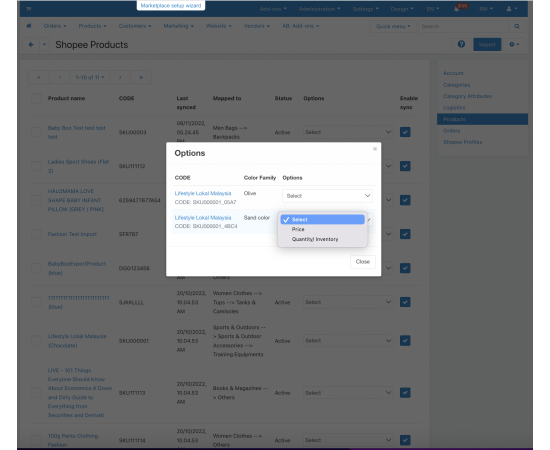Click the back arrow button

(x=31, y=45)
